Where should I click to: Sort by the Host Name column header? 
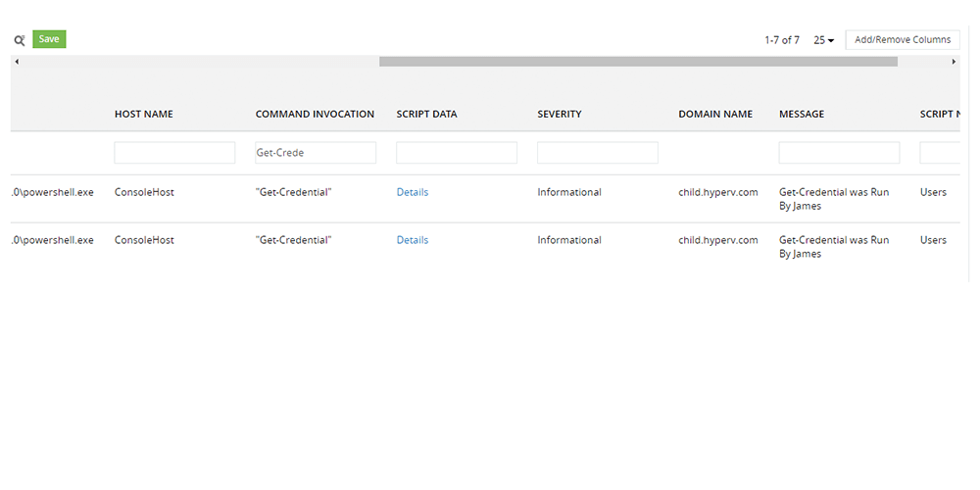click(x=143, y=114)
